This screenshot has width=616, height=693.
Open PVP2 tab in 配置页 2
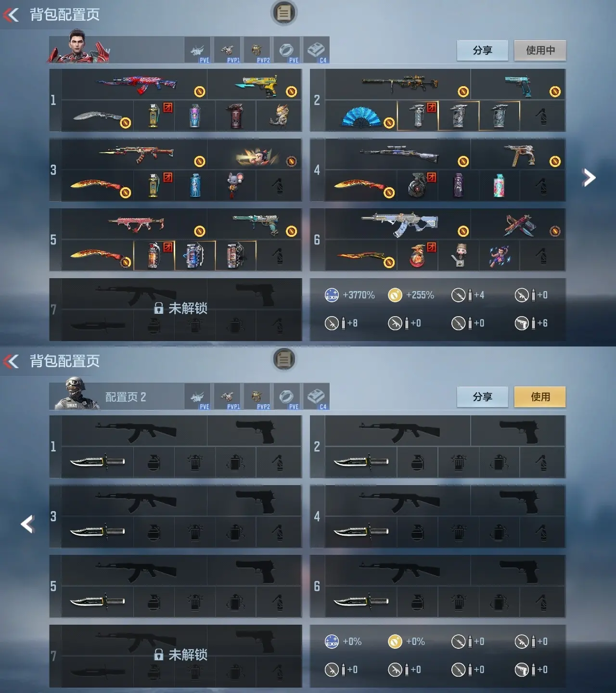pos(257,397)
